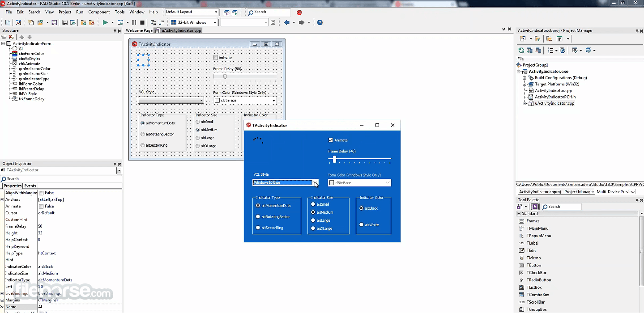
Task: Click Move Down arrow in Structure panel
Action: tap(30, 38)
